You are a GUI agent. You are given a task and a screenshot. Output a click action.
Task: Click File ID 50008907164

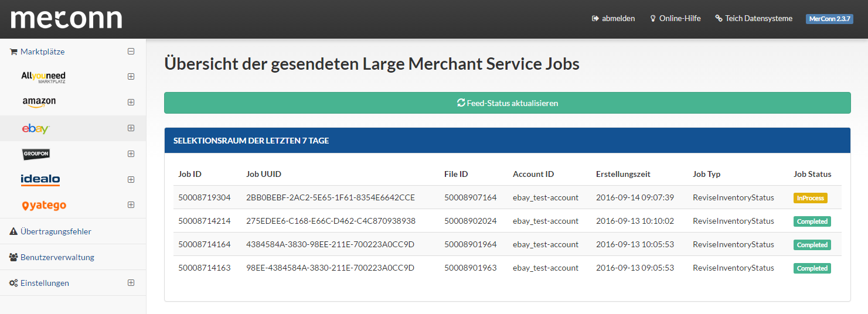(471, 197)
